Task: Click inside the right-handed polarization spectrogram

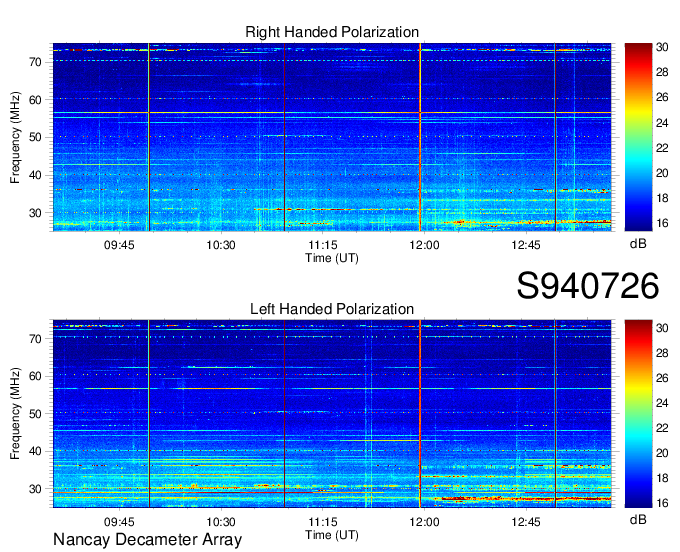Action: [332, 137]
